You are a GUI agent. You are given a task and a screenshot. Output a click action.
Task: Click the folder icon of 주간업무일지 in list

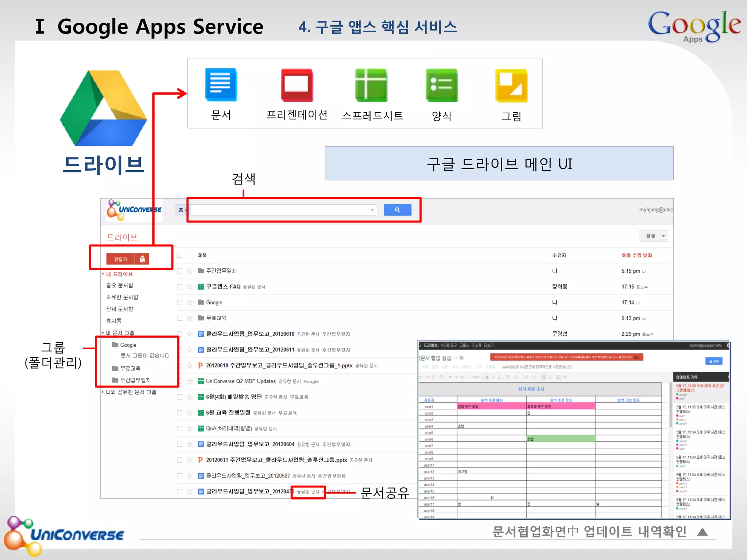click(x=201, y=271)
